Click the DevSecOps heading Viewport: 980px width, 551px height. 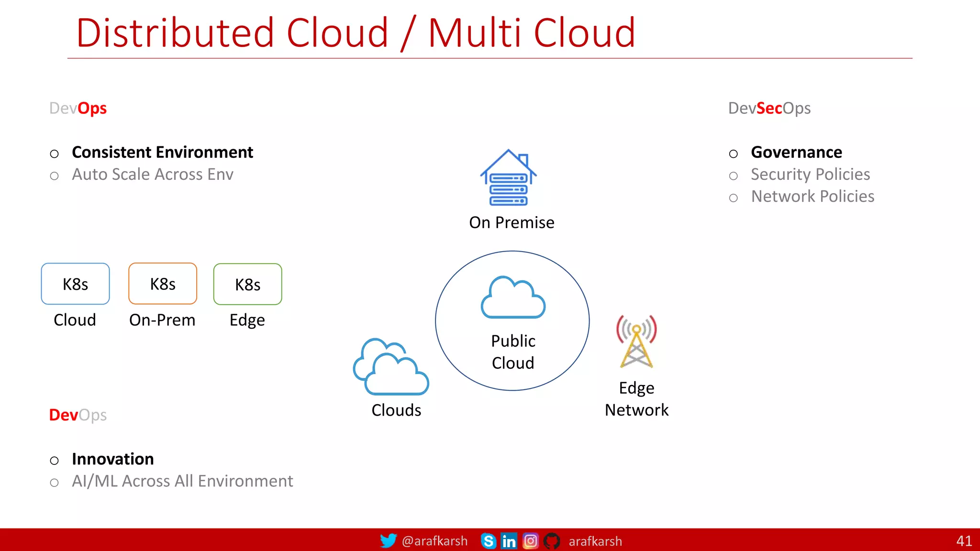tap(769, 108)
